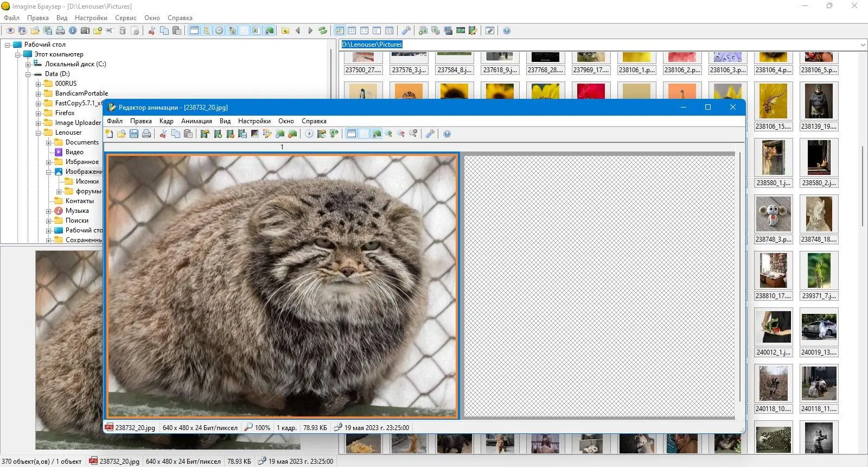
Task: Select the Иконки folder in the tree
Action: tap(87, 181)
